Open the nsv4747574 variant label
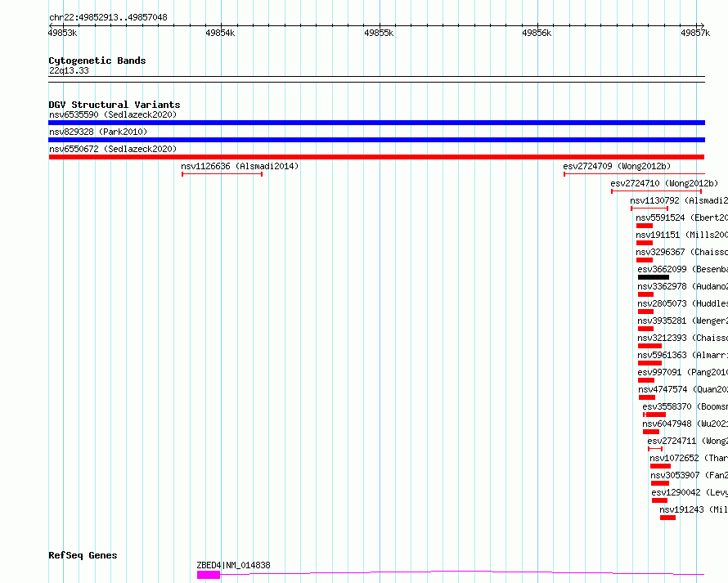Viewport: 728px width, 583px height. point(683,389)
